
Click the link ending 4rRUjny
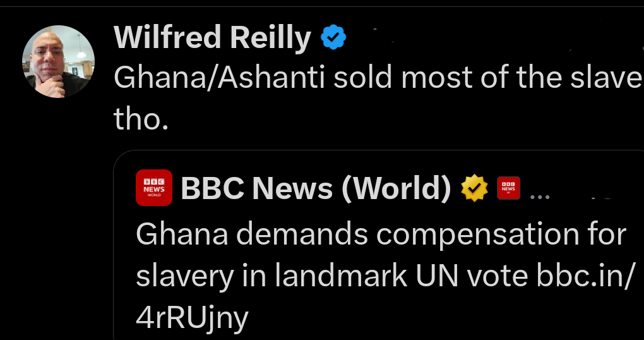click(x=192, y=317)
